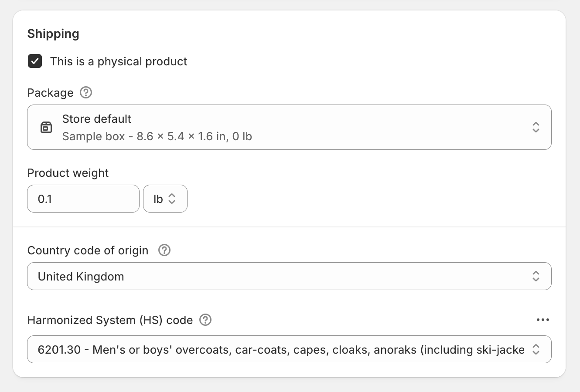580x392 pixels.
Task: Click the "This is a physical product" label
Action: [x=119, y=61]
